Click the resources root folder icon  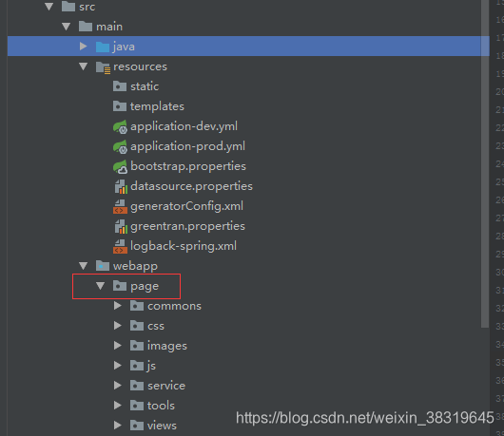tap(104, 67)
